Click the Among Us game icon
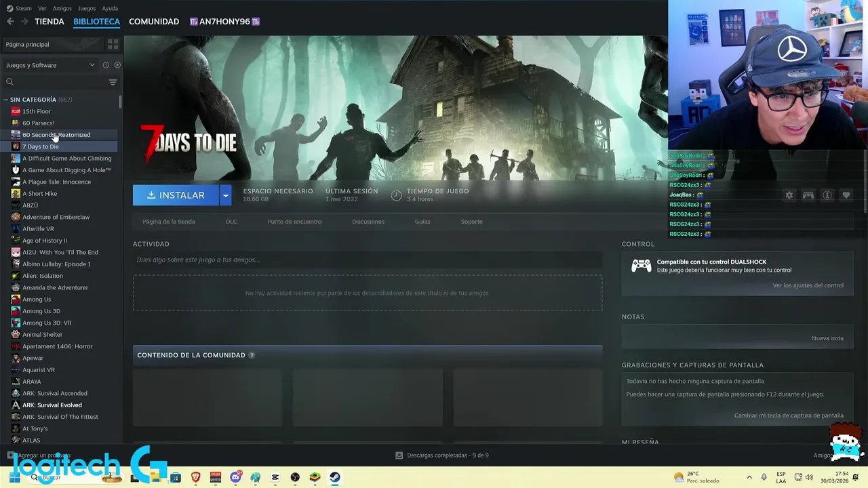Viewport: 868px width, 488px height. (x=16, y=300)
